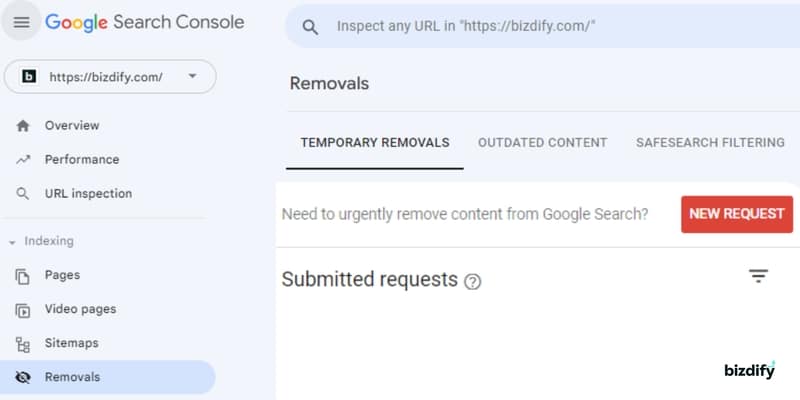Click the Sitemaps tree icon
The height and width of the screenshot is (400, 800).
22,344
